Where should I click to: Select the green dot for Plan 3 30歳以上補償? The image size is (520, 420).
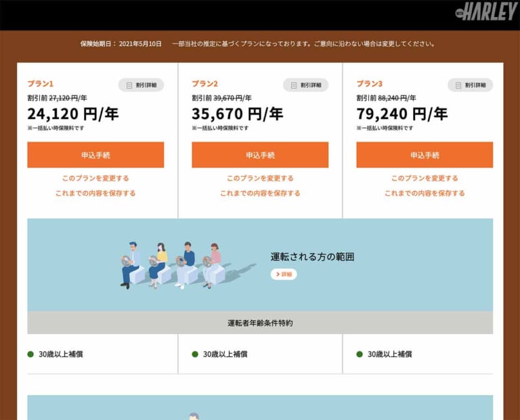click(360, 354)
